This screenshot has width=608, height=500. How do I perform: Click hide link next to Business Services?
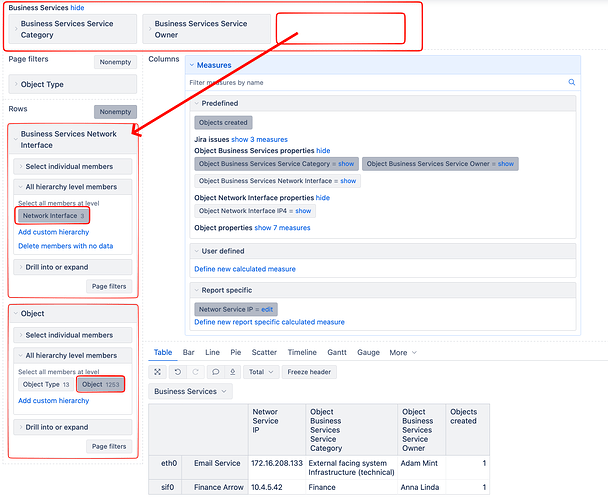tap(77, 8)
